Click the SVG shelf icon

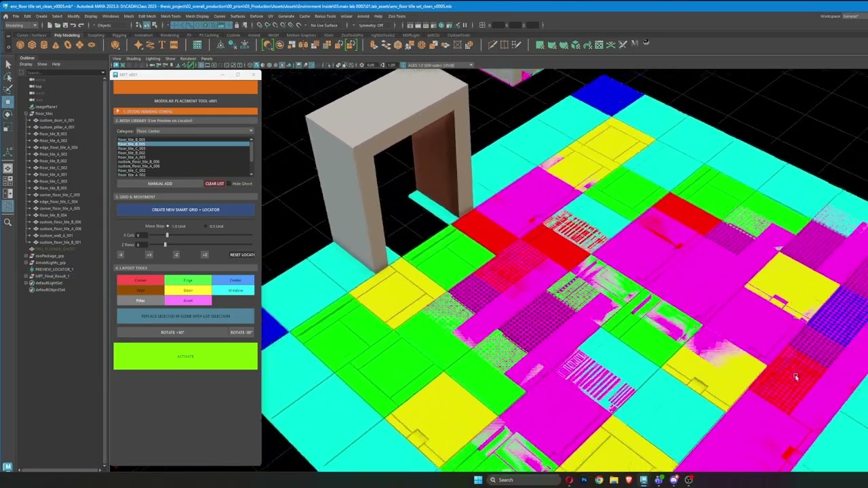174,45
